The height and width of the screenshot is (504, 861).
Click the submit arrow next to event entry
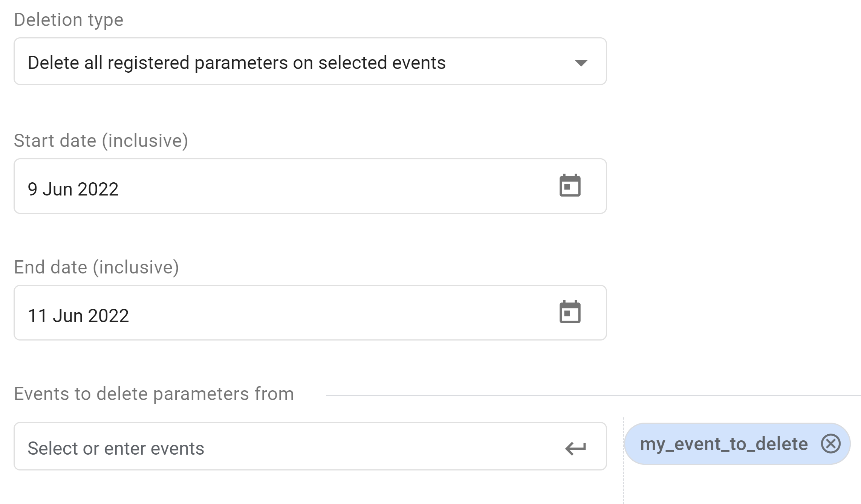pos(575,448)
